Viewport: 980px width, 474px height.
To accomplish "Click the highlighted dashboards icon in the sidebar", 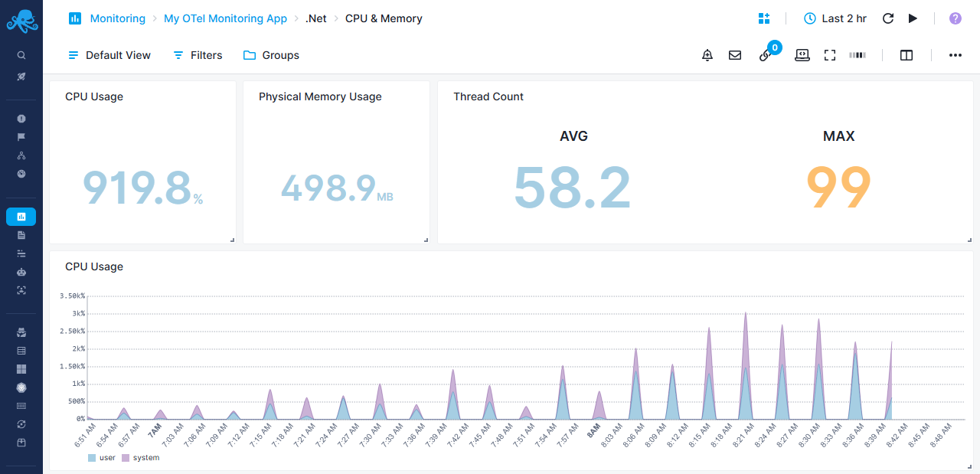I will pos(21,216).
